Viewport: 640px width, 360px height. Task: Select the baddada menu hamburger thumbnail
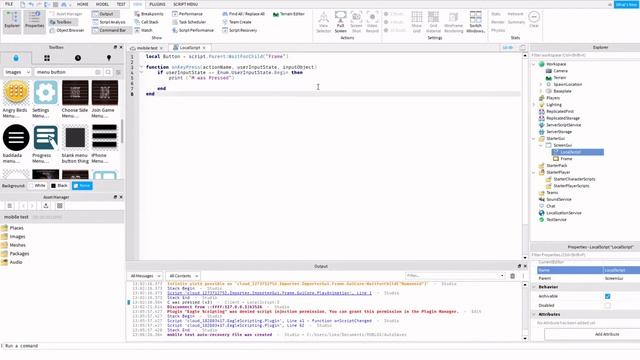coord(16,138)
